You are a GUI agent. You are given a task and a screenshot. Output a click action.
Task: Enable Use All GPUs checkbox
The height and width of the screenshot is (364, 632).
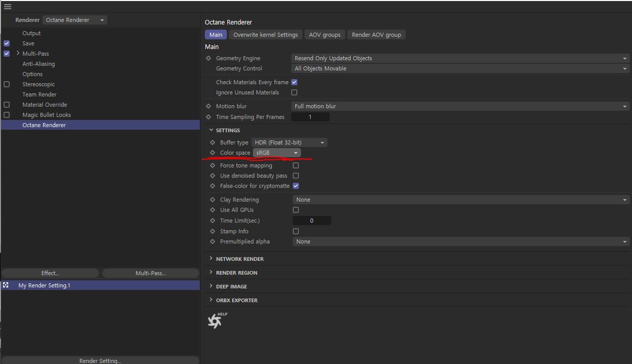pos(296,210)
